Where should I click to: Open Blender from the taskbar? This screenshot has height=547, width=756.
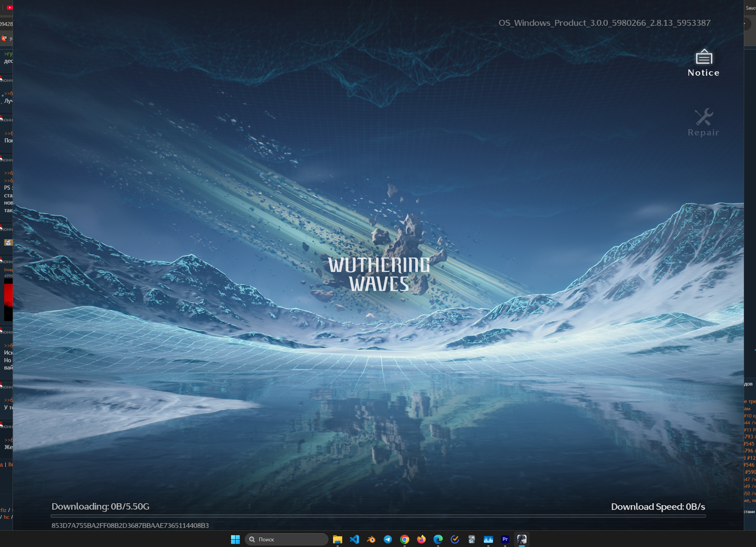pyautogui.click(x=371, y=539)
